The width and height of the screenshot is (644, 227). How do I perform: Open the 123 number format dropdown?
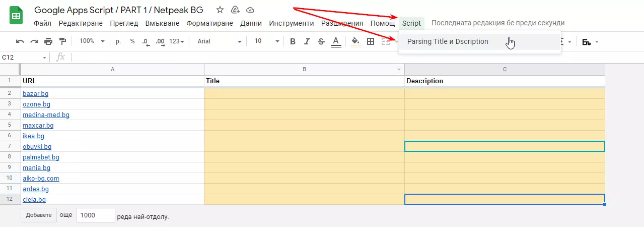pos(177,41)
